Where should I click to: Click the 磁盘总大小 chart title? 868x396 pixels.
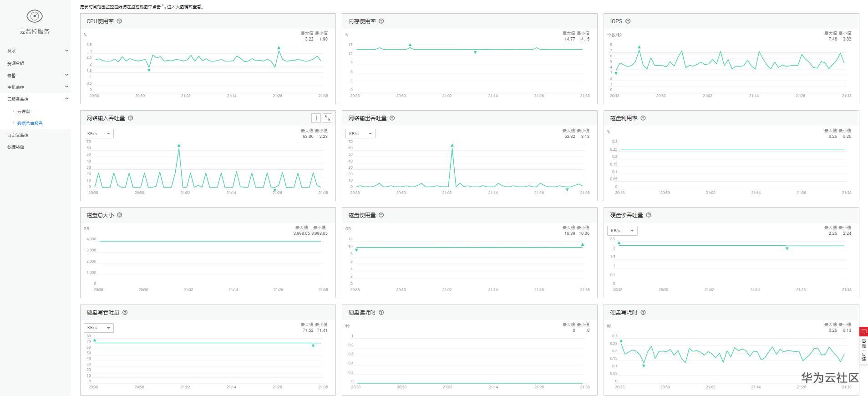pyautogui.click(x=100, y=215)
